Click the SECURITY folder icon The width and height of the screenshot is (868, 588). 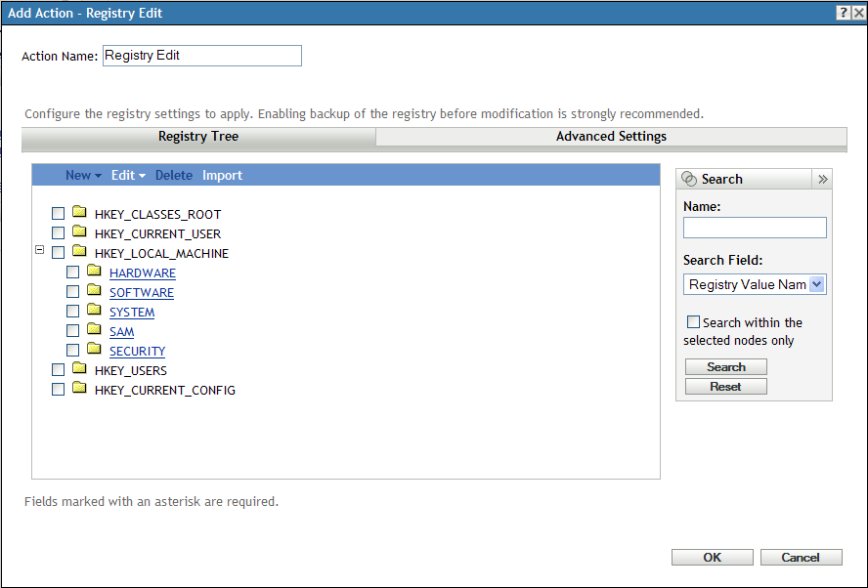[x=95, y=349]
